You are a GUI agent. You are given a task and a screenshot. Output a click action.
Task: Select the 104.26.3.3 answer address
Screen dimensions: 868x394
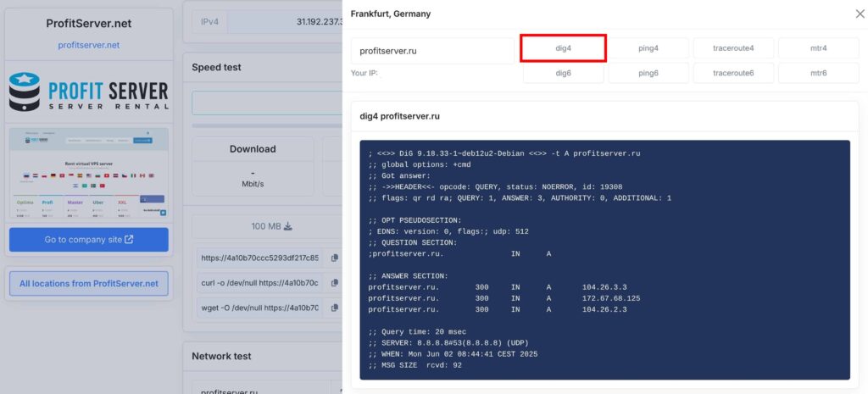tap(604, 287)
